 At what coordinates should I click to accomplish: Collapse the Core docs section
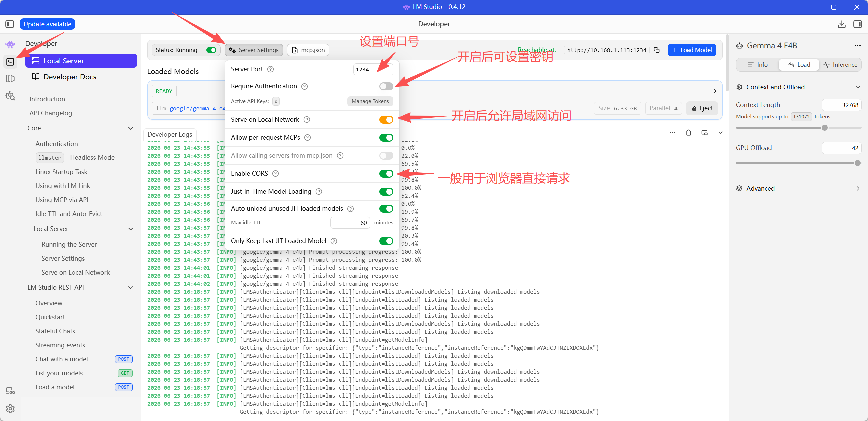pos(131,128)
